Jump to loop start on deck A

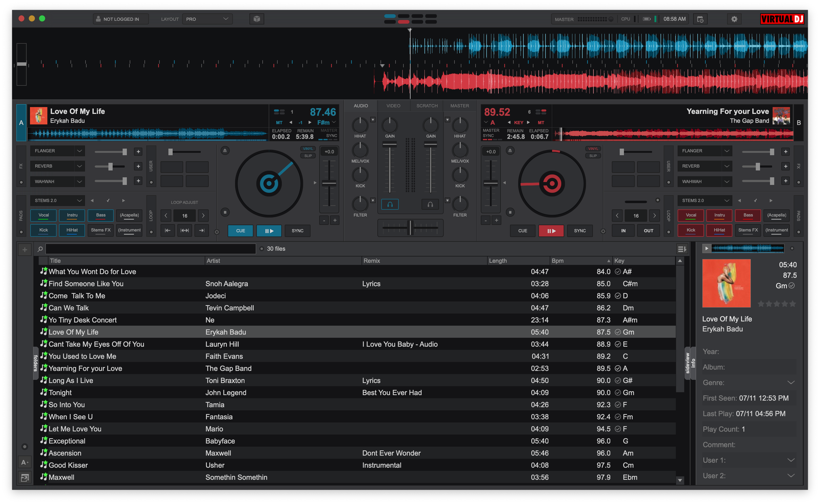click(x=168, y=230)
